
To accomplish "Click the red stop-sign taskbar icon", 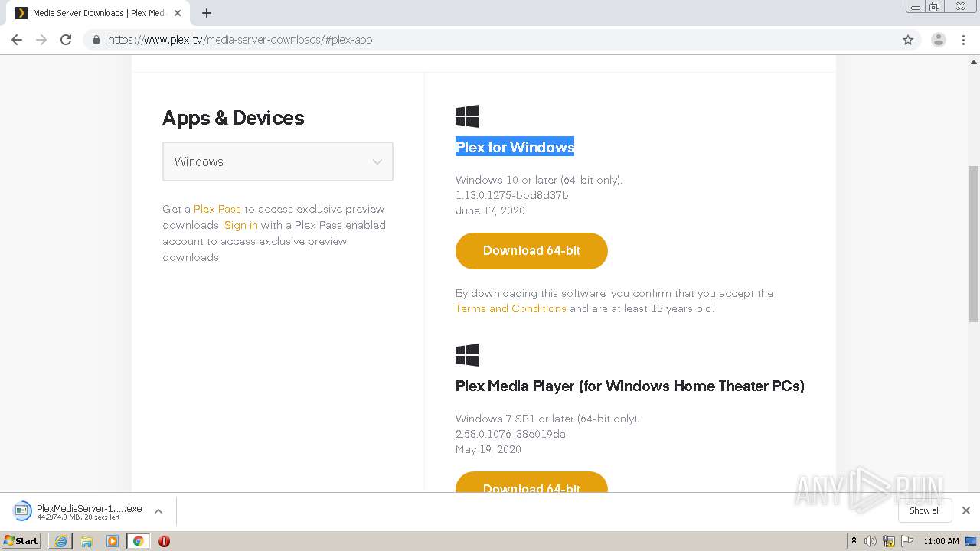I will click(164, 541).
